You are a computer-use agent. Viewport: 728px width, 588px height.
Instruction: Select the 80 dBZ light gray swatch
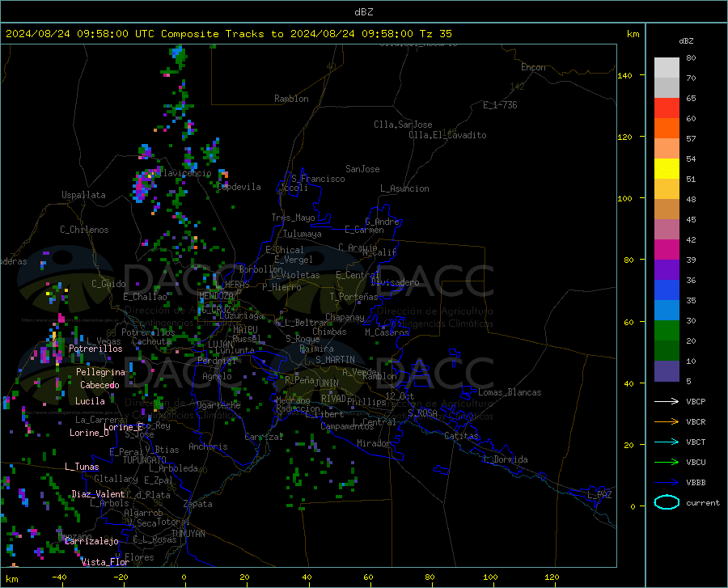point(667,68)
